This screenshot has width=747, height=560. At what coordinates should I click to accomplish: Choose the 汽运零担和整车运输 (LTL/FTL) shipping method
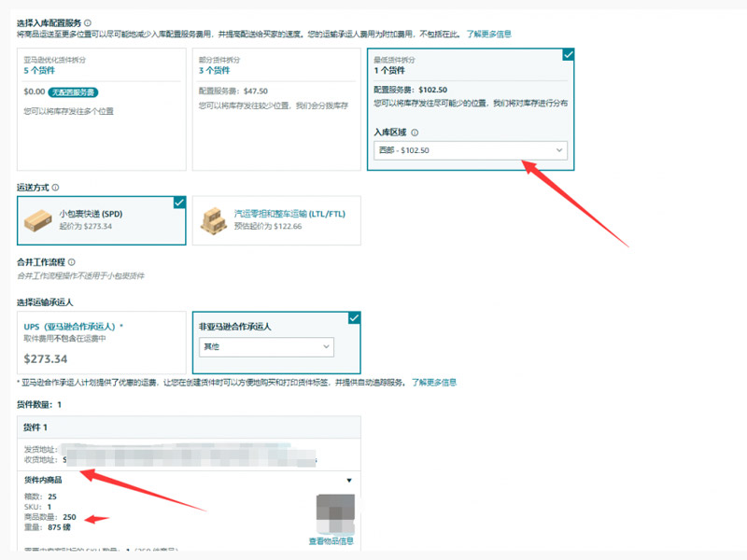coord(280,220)
